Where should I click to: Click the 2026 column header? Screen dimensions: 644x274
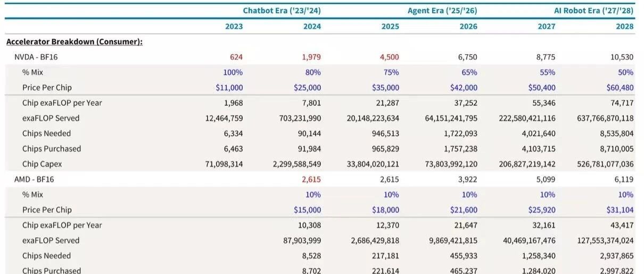coord(469,27)
